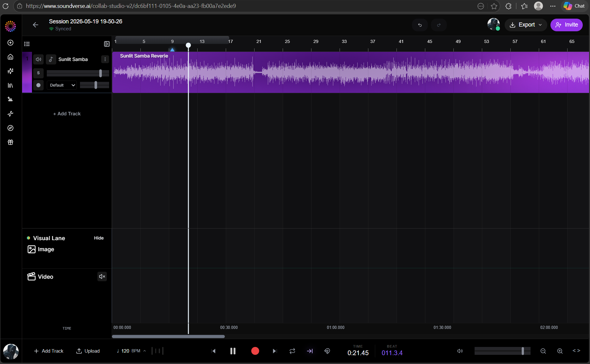Unmute the Video lane audio
Image resolution: width=590 pixels, height=364 pixels.
coord(102,276)
